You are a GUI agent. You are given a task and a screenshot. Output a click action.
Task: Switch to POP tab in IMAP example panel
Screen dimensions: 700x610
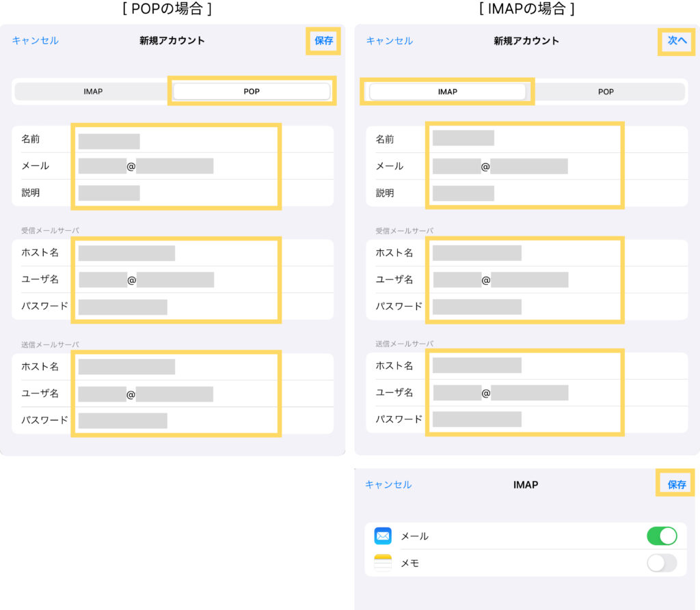point(606,92)
